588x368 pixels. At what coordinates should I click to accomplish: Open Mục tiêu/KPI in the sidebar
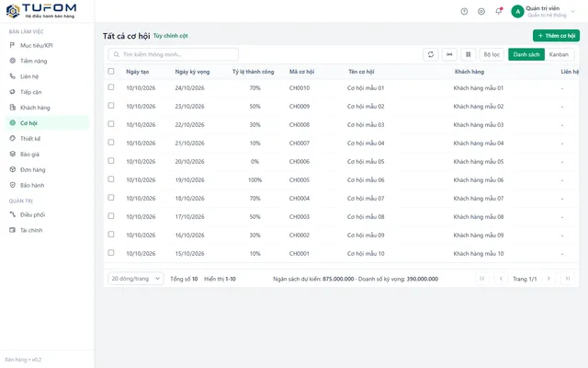47,45
